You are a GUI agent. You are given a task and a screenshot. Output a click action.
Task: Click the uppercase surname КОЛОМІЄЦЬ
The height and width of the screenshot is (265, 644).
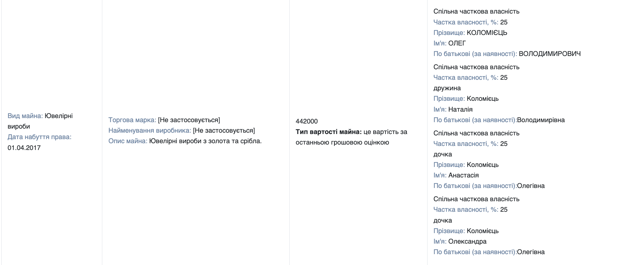tap(487, 33)
